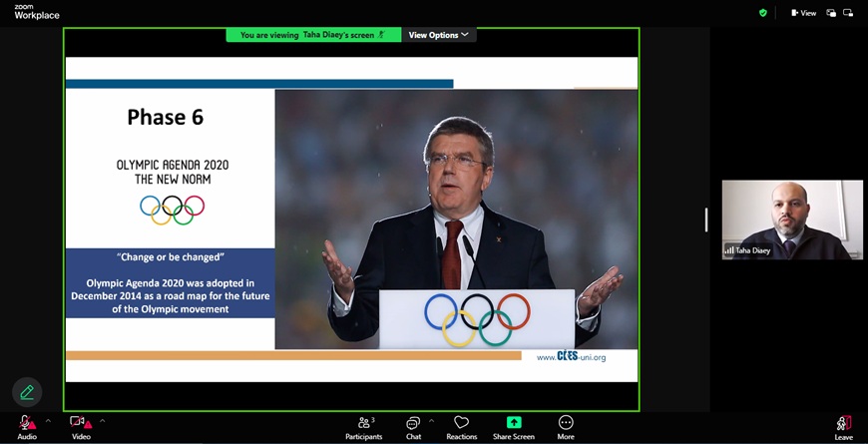Image resolution: width=868 pixels, height=444 pixels.
Task: Expand the video options caret
Action: (102, 421)
